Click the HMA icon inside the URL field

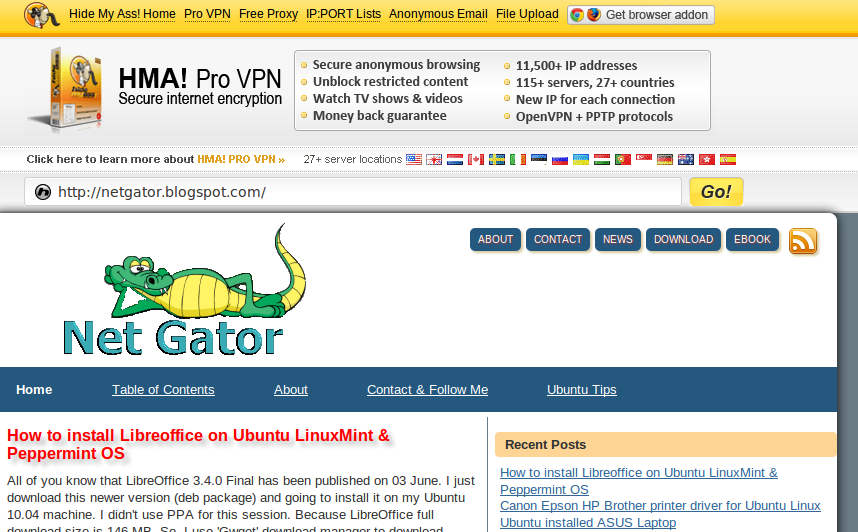[43, 192]
